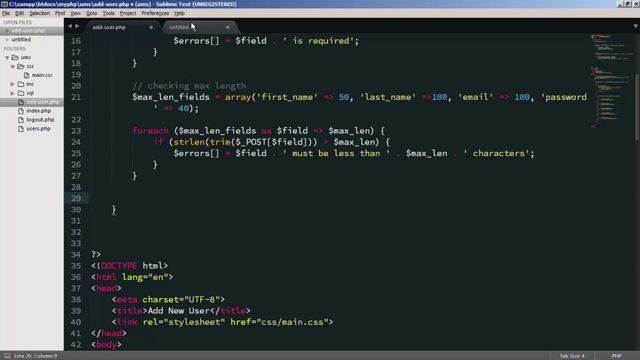
Task: Toggle side bar icon in status bar
Action: click(7, 356)
